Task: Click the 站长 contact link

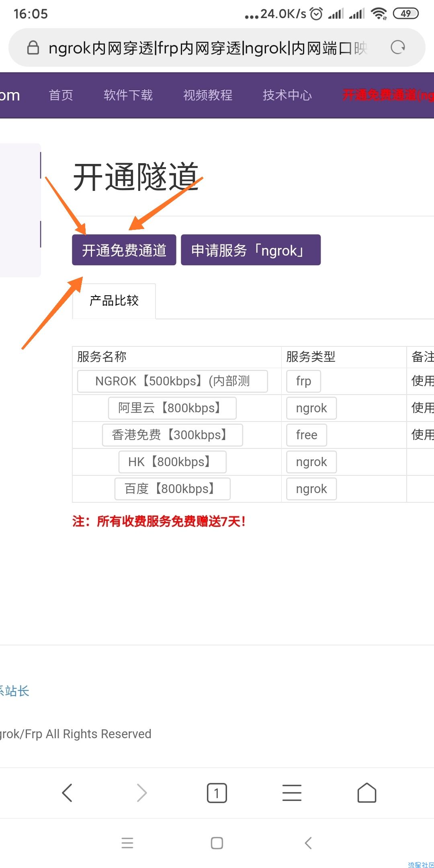Action: (x=14, y=691)
